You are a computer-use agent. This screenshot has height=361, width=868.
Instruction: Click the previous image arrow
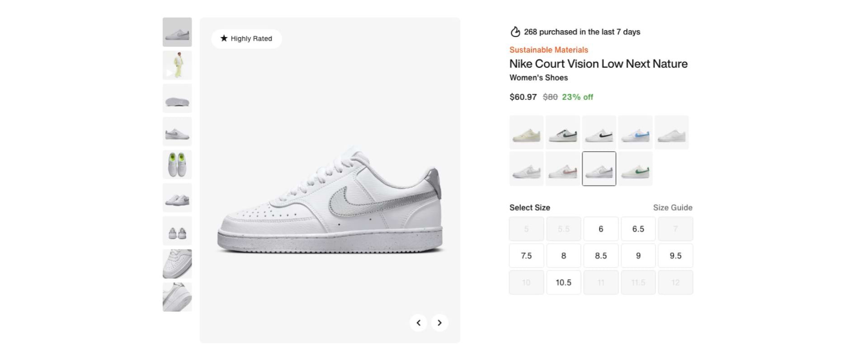pos(418,323)
